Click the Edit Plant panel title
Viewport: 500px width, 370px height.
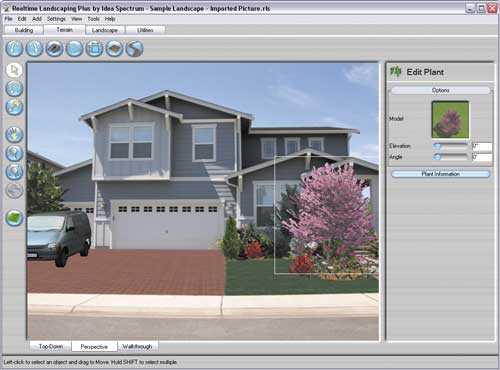(x=425, y=72)
